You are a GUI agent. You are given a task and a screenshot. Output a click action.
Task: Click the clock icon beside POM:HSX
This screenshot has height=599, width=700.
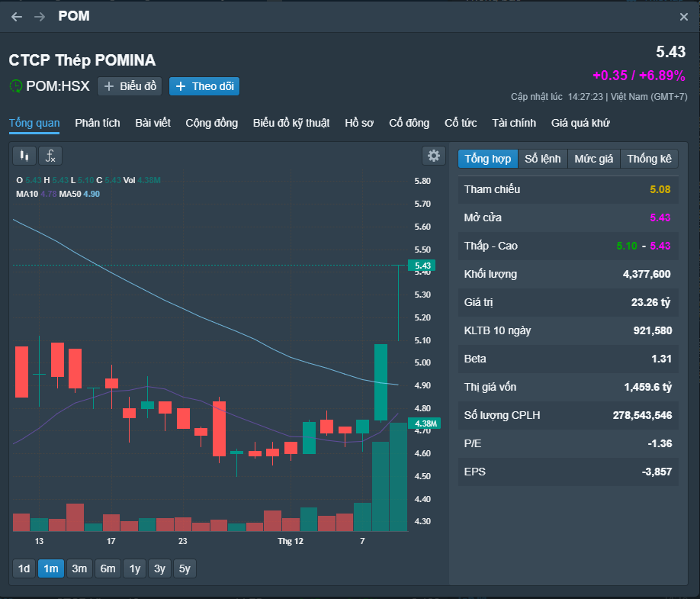[15, 86]
